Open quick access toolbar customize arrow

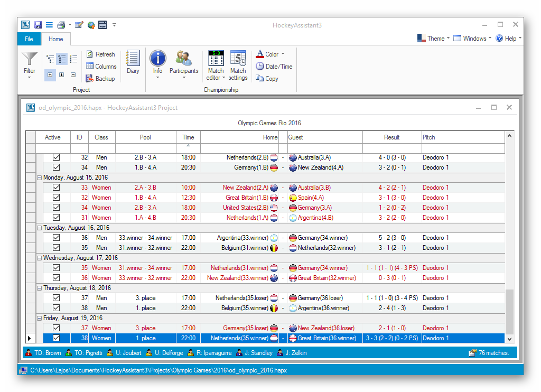pos(114,25)
